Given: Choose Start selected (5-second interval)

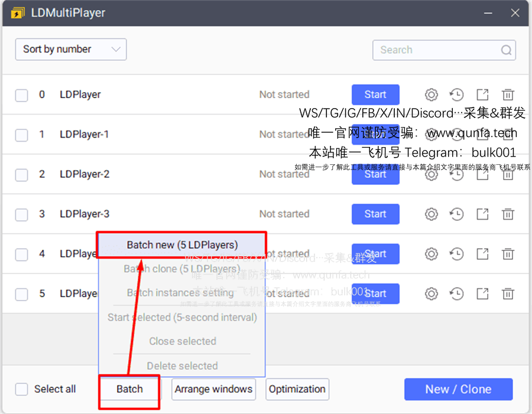Looking at the screenshot, I should (182, 317).
